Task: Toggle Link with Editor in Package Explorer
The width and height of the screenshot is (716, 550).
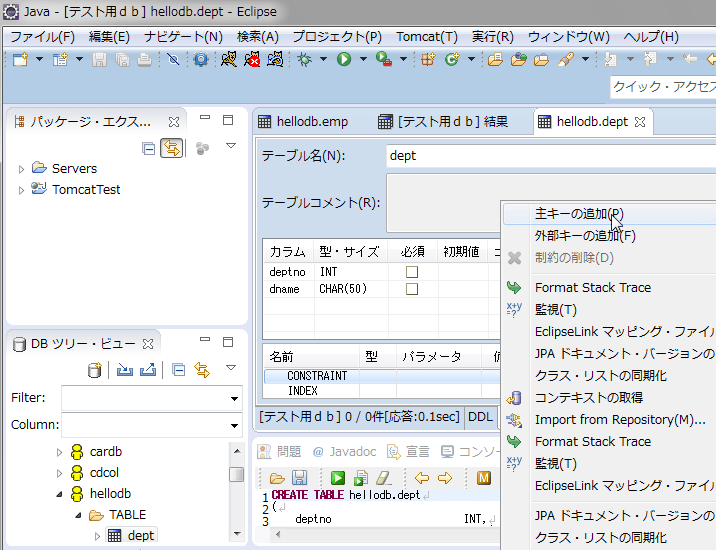Action: [171, 148]
